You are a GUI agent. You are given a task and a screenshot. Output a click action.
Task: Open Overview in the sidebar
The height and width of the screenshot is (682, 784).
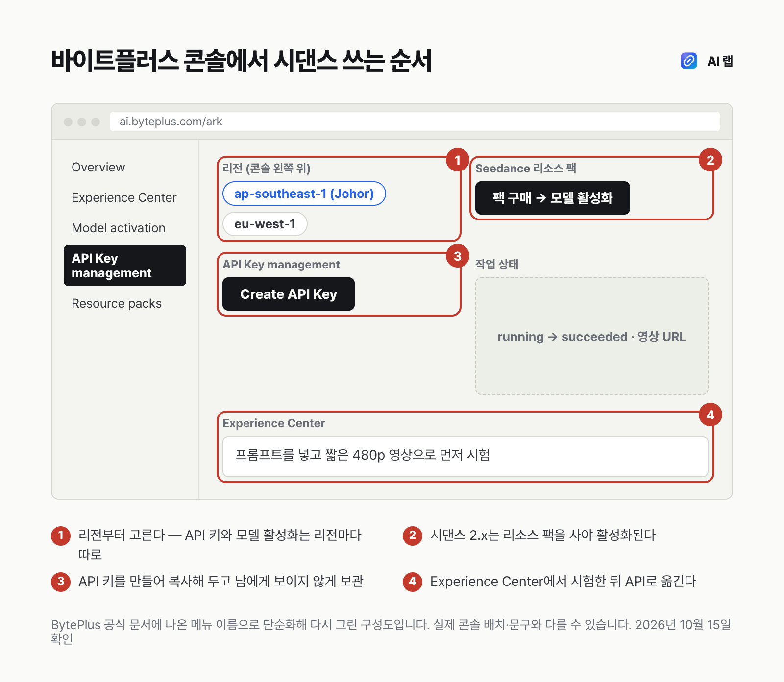(98, 167)
